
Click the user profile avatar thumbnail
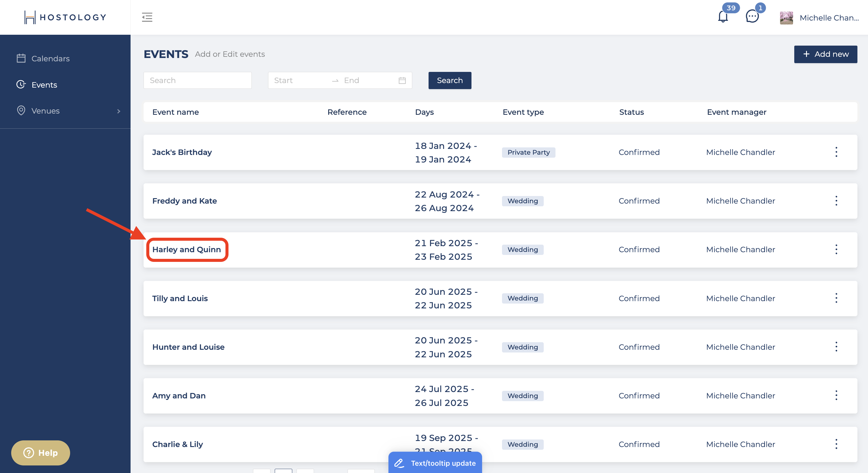[786, 18]
